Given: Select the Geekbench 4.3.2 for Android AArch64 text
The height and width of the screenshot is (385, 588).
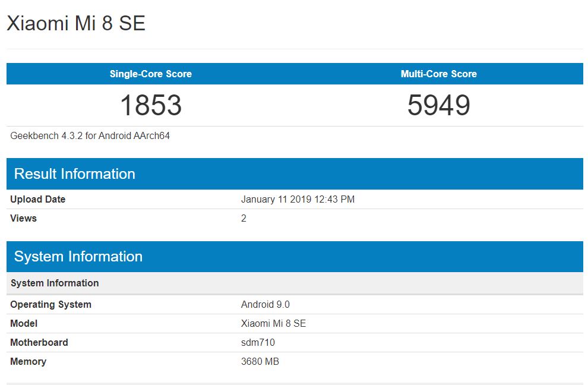Looking at the screenshot, I should point(90,136).
